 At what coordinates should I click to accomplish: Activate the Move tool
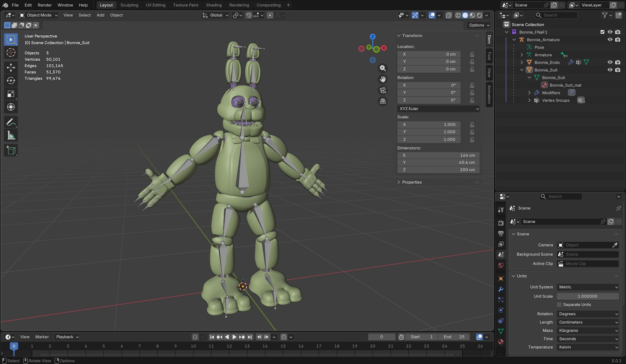point(11,68)
